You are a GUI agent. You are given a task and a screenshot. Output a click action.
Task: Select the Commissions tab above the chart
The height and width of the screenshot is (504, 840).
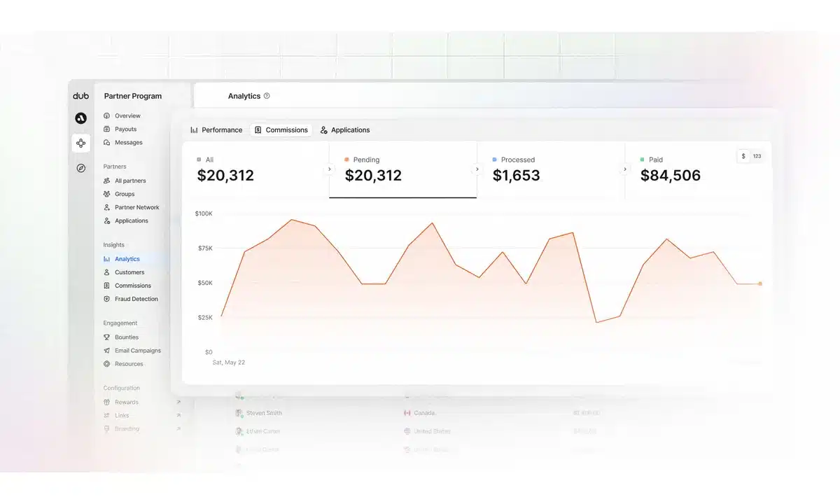[281, 130]
